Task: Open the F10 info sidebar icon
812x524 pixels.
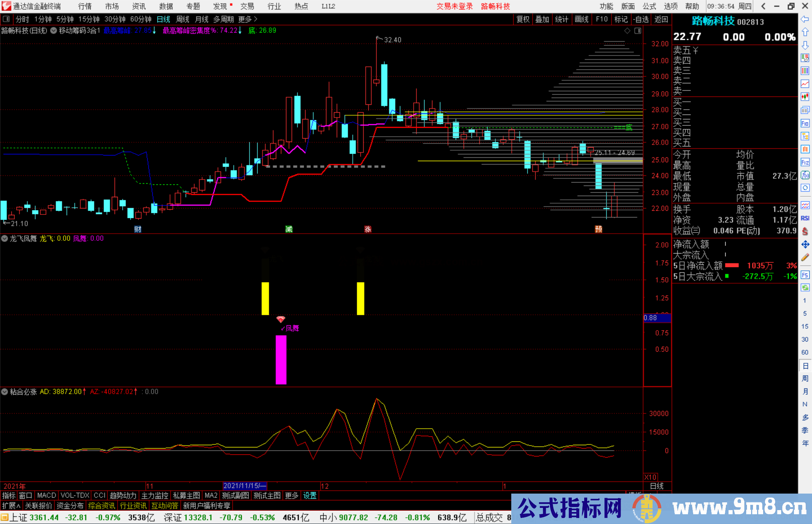Action: click(805, 123)
